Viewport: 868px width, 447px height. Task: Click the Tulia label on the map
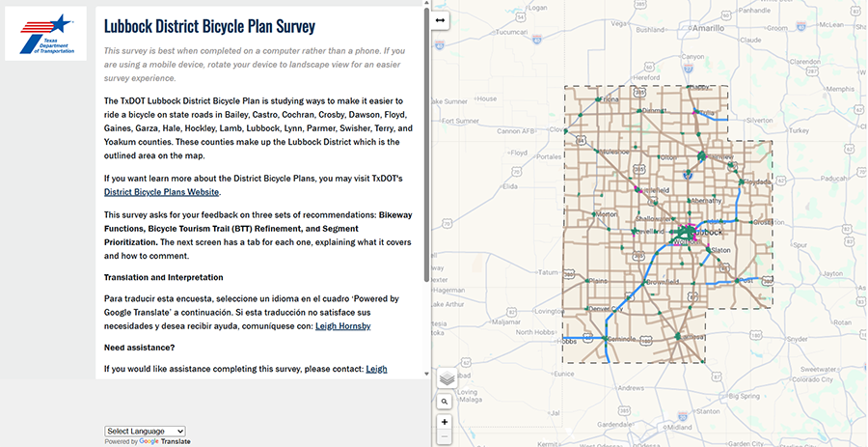[x=706, y=111]
